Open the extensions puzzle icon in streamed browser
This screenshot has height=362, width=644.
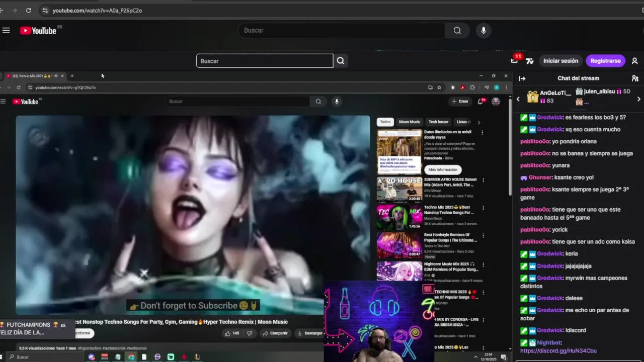point(472,87)
